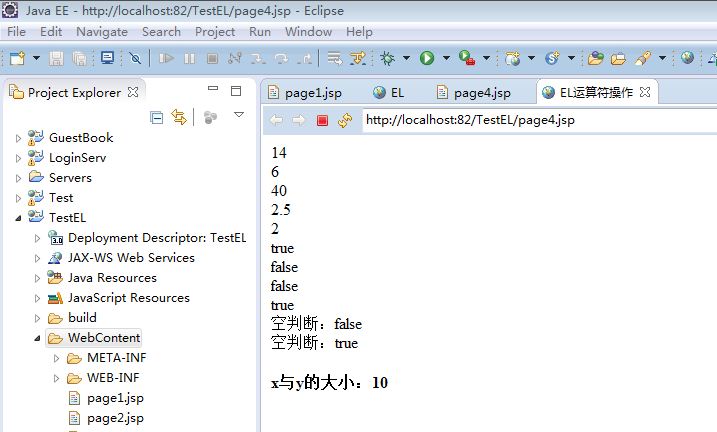This screenshot has width=717, height=432.
Task: Click the Open Web Browser globe icon
Action: 687,58
